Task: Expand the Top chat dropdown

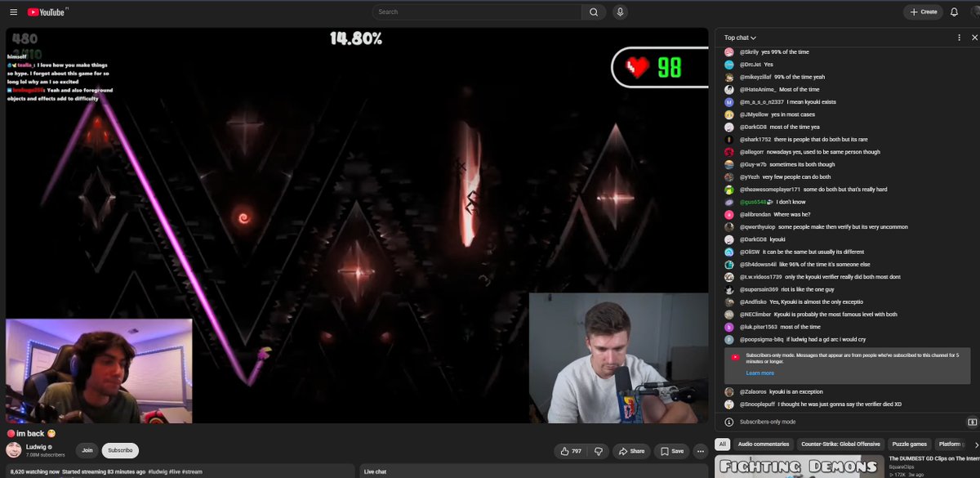Action: tap(740, 38)
